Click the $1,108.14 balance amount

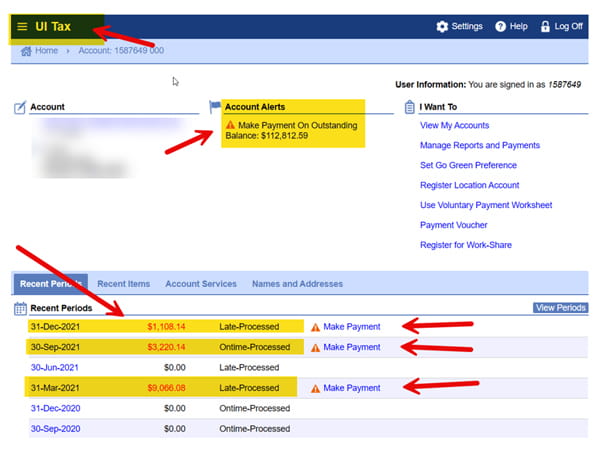pos(166,327)
